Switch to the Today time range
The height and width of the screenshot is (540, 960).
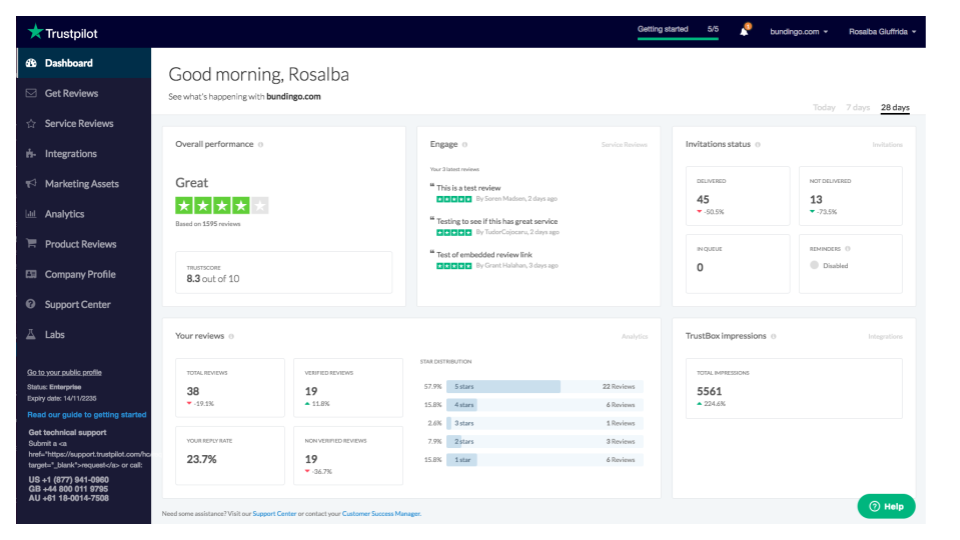point(823,107)
